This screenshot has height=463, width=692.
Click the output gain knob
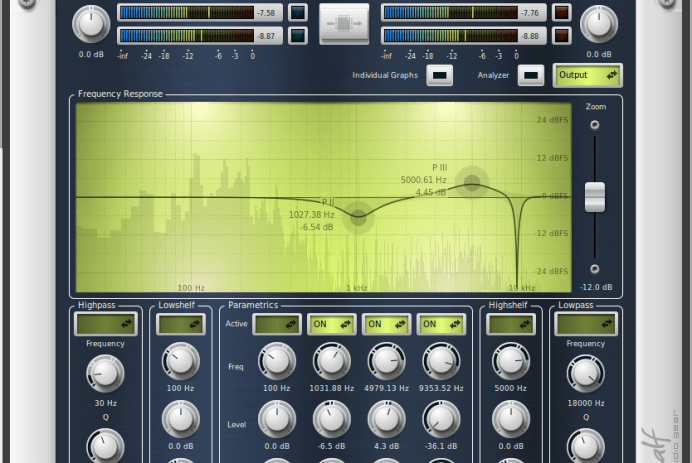(x=598, y=24)
